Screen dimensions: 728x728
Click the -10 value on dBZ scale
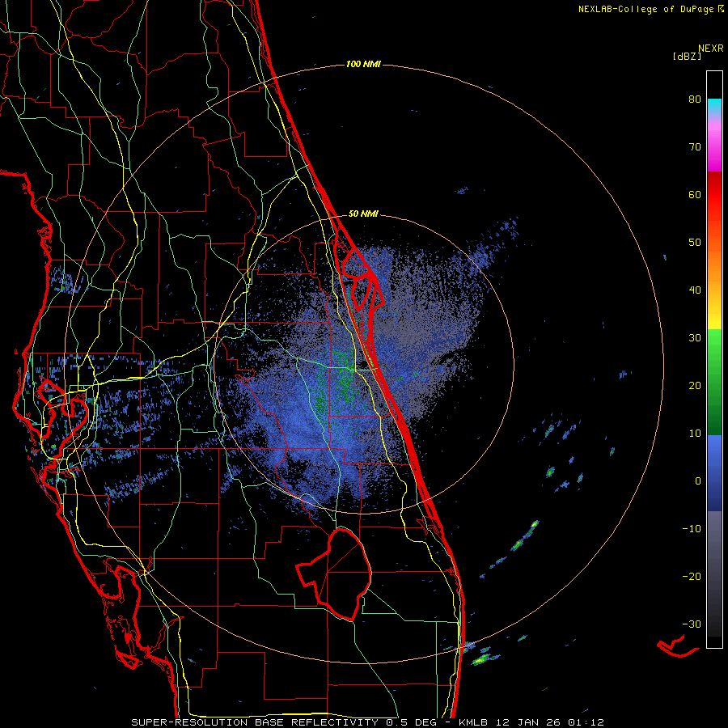(692, 529)
